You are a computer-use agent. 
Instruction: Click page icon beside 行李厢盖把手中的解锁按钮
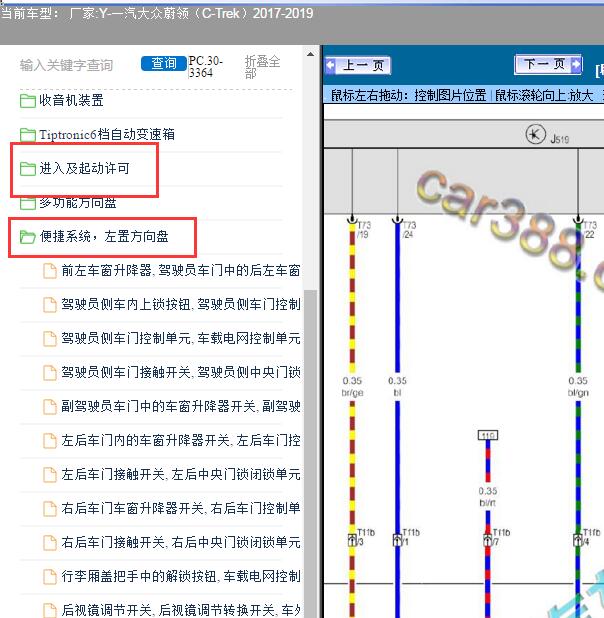[50, 577]
